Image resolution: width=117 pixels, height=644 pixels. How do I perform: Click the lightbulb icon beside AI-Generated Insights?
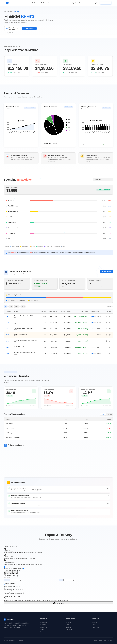click(5, 445)
